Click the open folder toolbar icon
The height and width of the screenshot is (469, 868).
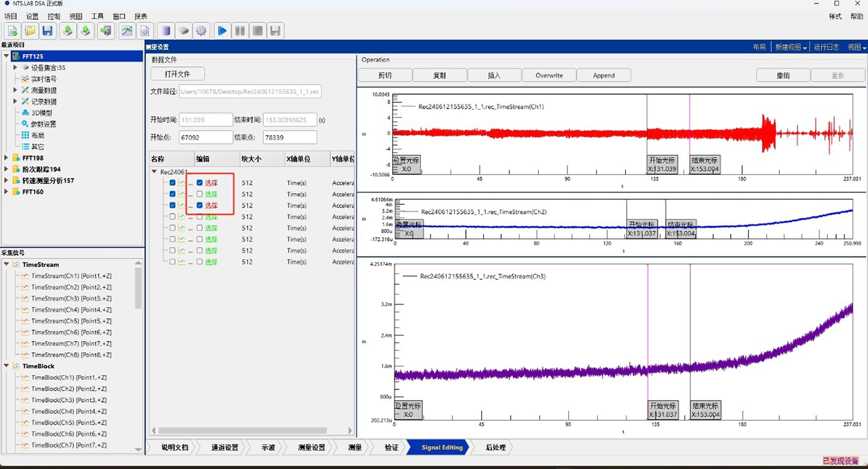(x=30, y=30)
